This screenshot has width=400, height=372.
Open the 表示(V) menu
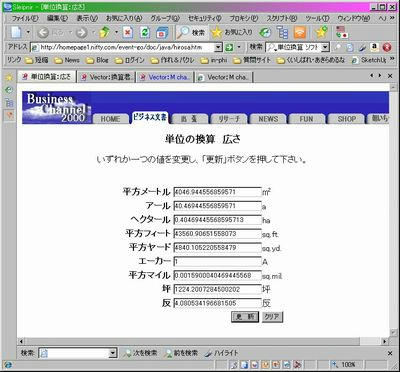(x=87, y=18)
